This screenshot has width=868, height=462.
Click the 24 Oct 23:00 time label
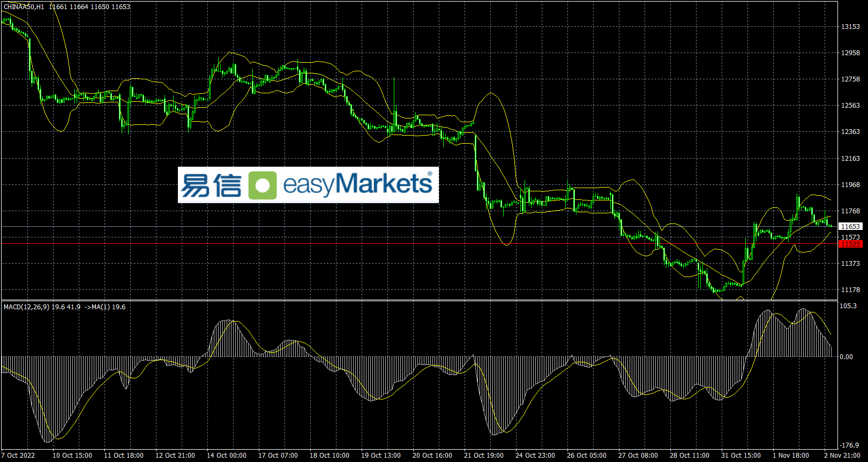[x=535, y=456]
